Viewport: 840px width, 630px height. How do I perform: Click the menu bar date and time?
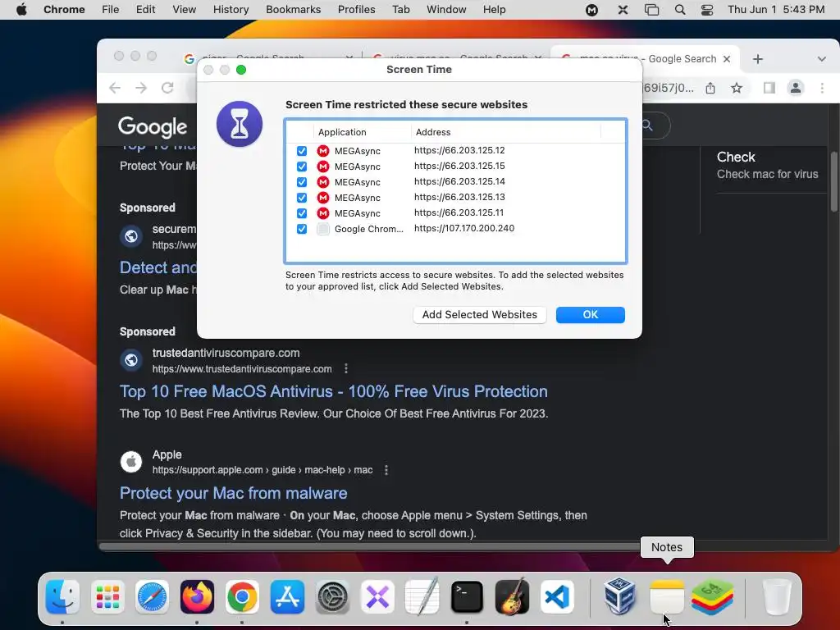[x=776, y=10]
